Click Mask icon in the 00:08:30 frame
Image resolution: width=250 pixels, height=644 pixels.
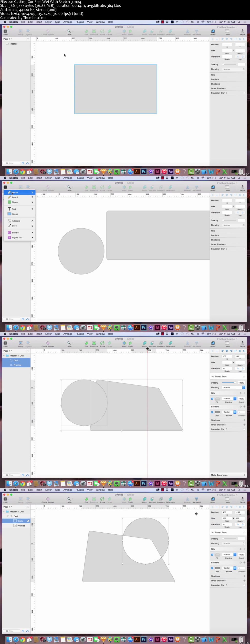[124, 343]
